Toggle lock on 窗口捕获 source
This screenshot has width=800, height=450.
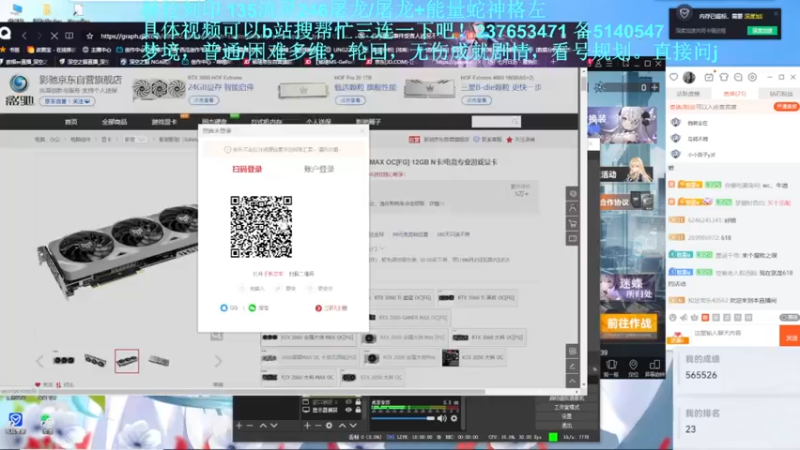358,402
